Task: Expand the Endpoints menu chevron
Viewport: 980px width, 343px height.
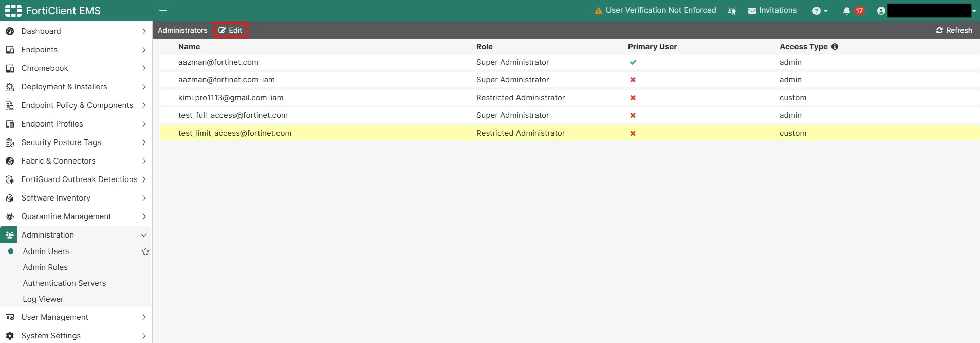Action: pyautogui.click(x=144, y=50)
